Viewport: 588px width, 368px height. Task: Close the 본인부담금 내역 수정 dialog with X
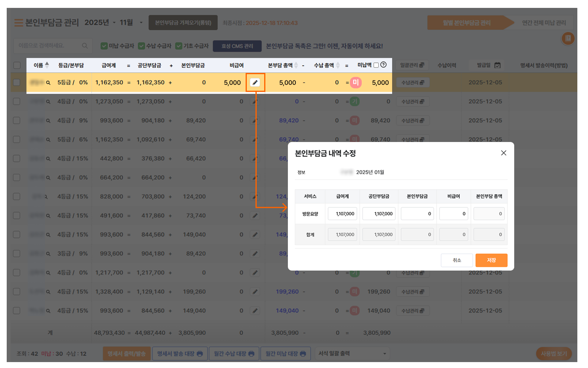pos(503,153)
